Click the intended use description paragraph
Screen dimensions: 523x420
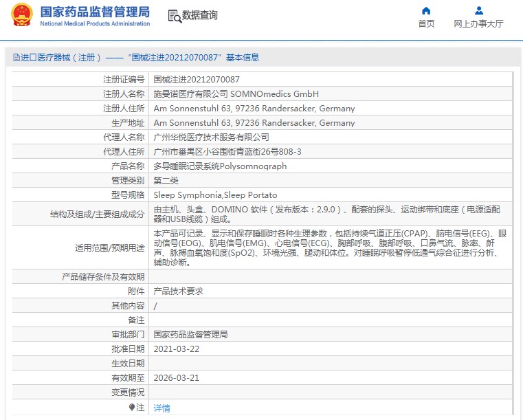click(x=330, y=248)
